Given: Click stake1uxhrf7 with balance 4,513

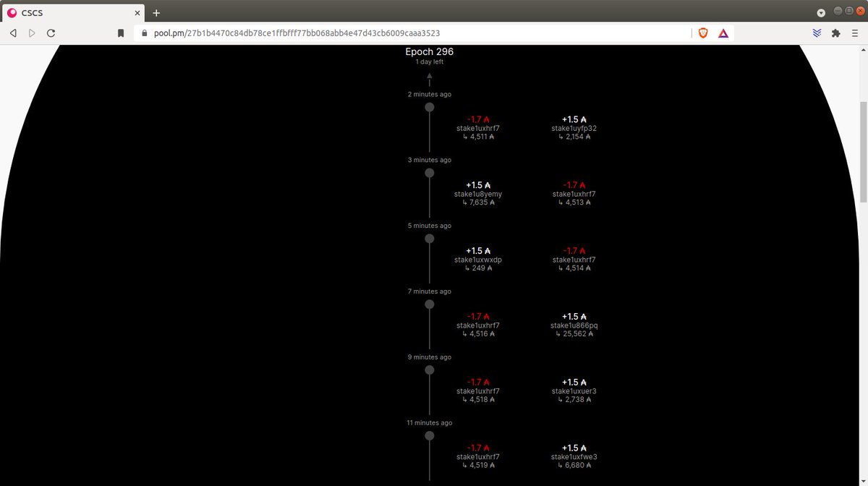Looking at the screenshot, I should pyautogui.click(x=574, y=194).
